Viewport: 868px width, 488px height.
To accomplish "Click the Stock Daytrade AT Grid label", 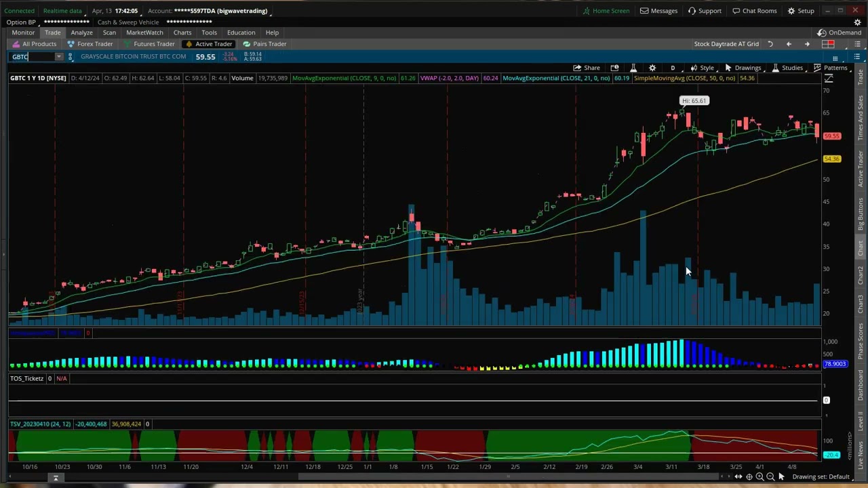I will pyautogui.click(x=726, y=44).
